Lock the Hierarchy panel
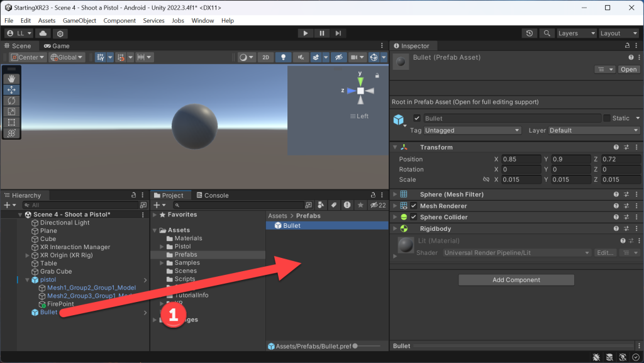Viewport: 644px width, 363px height. pos(133,195)
